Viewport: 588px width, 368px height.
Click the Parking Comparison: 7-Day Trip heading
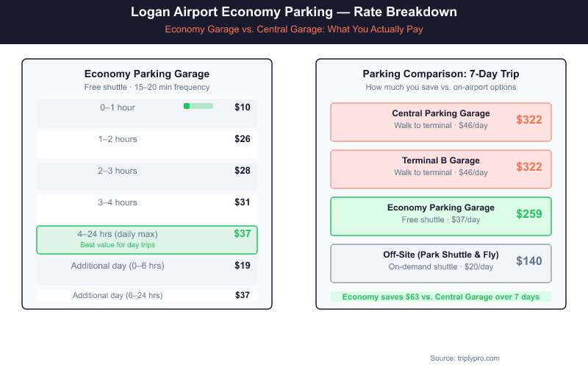441,74
